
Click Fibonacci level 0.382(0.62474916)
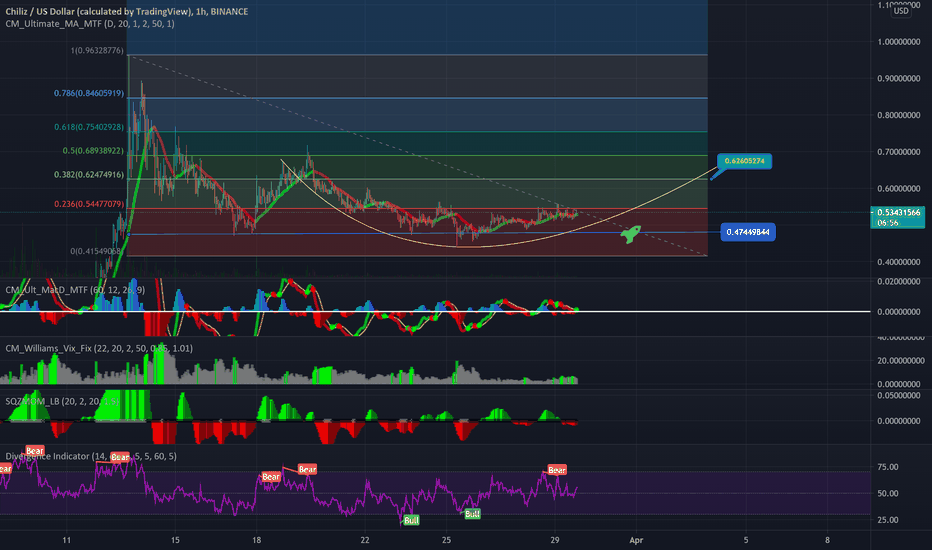pyautogui.click(x=89, y=175)
